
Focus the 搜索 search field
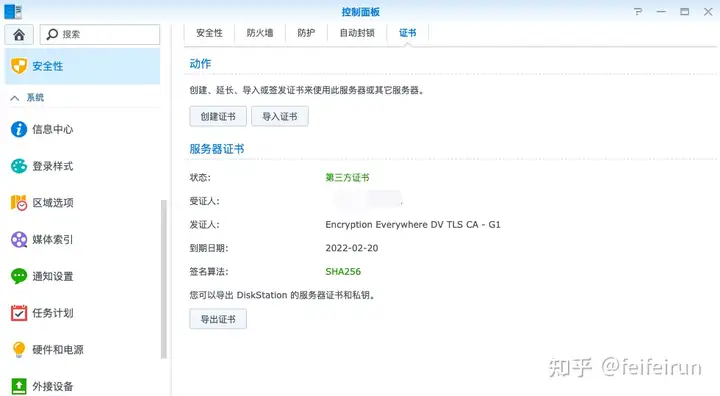(x=100, y=34)
